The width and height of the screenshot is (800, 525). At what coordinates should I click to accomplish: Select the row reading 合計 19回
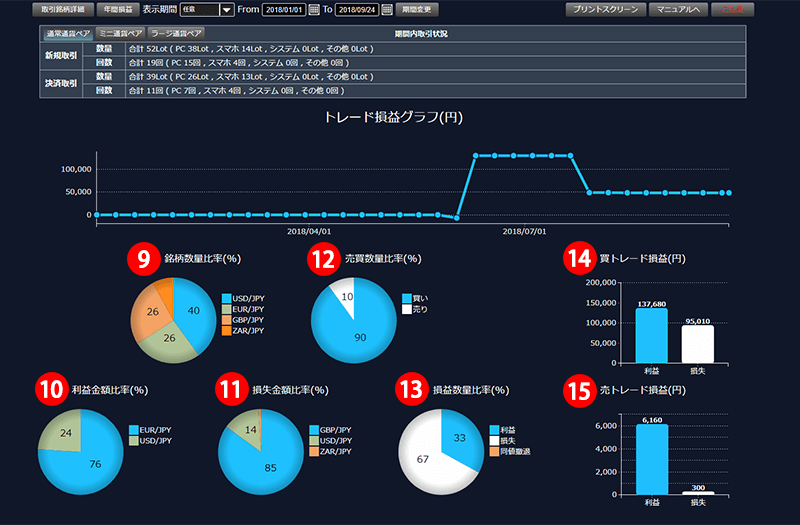click(435, 63)
